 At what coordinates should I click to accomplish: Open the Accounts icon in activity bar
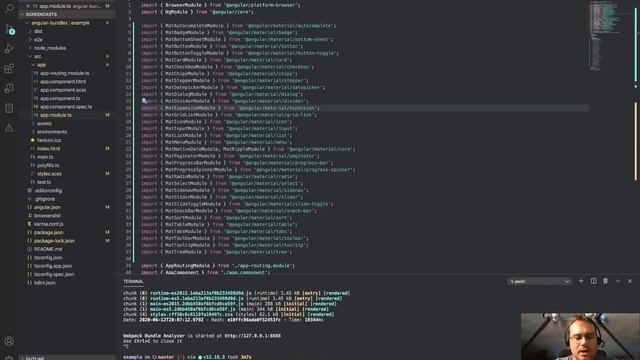point(9,341)
